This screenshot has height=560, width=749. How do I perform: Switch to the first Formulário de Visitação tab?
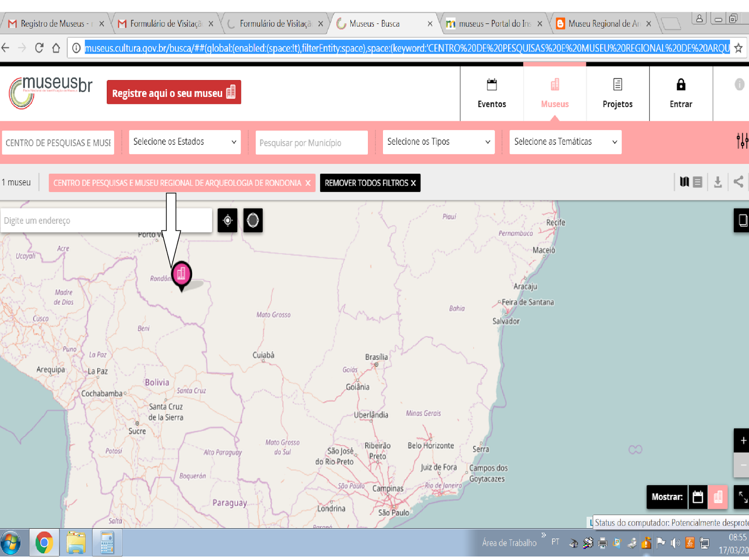165,23
